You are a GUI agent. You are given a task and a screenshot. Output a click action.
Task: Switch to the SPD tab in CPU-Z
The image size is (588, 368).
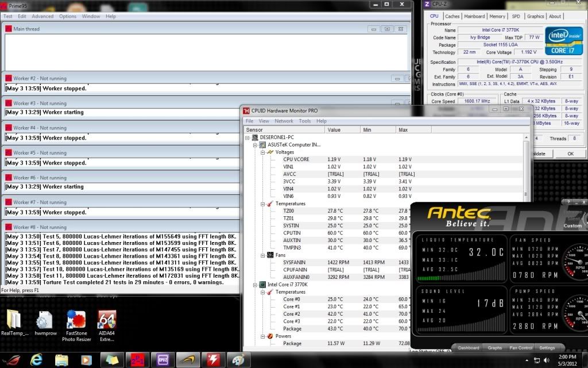[x=516, y=16]
